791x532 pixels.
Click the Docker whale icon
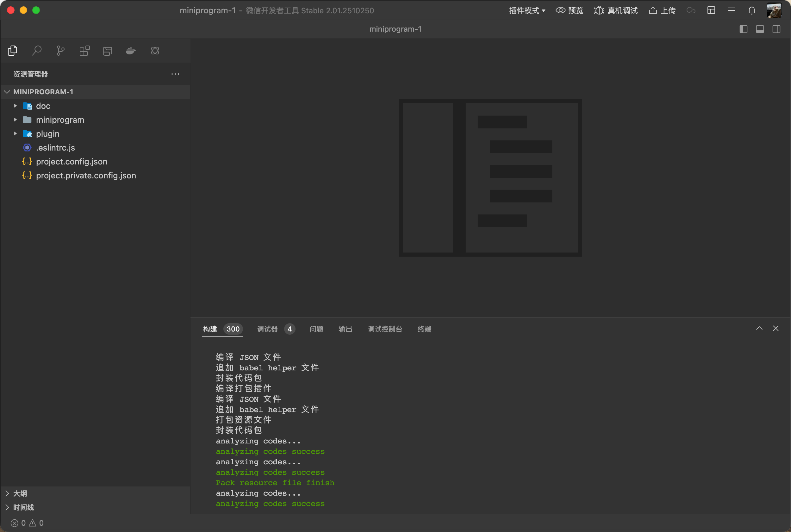131,51
